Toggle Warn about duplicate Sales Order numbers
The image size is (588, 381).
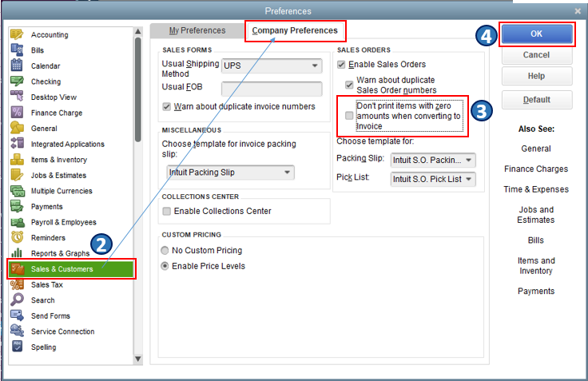coord(349,85)
